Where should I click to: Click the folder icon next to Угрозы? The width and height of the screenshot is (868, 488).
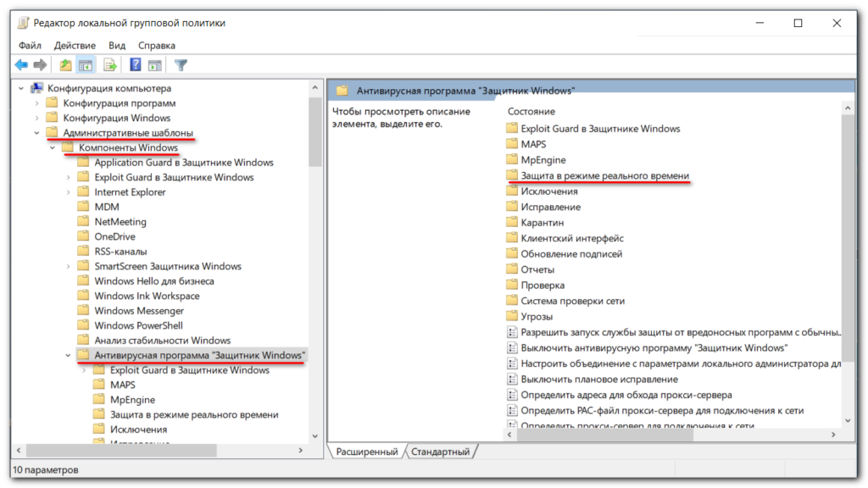pos(511,317)
